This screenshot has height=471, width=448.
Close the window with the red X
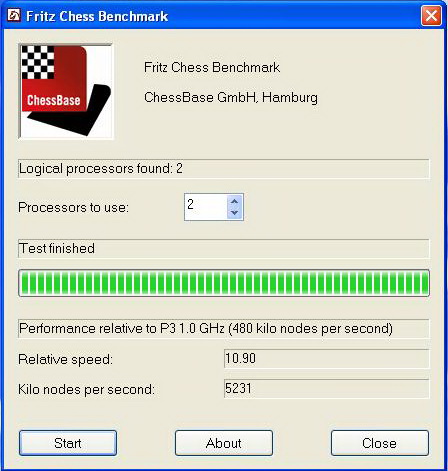pyautogui.click(x=431, y=15)
